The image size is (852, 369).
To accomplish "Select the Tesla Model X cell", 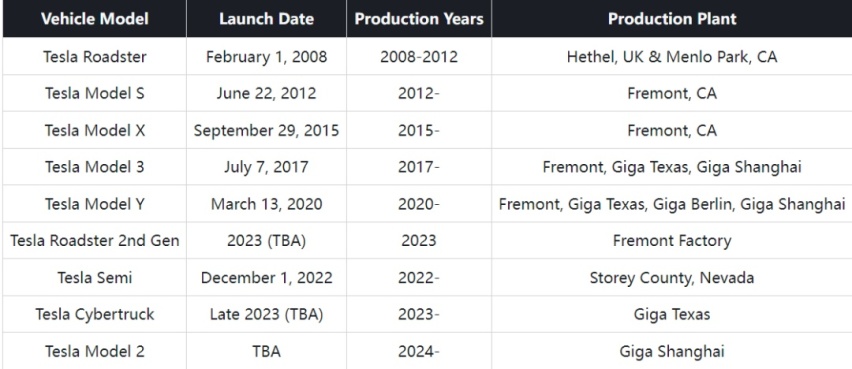I will pyautogui.click(x=95, y=130).
